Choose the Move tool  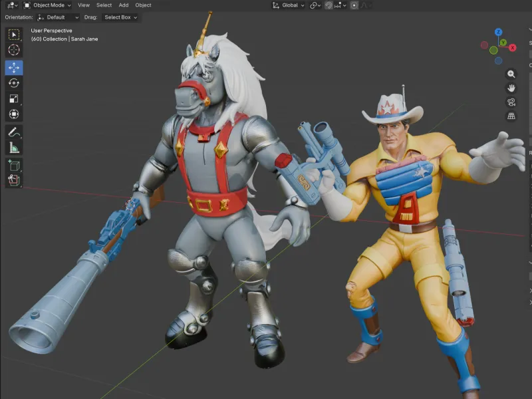pos(14,68)
